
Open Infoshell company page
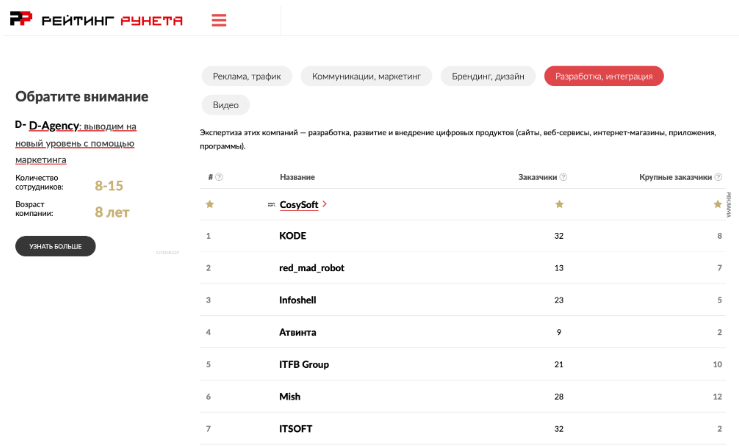pyautogui.click(x=297, y=300)
